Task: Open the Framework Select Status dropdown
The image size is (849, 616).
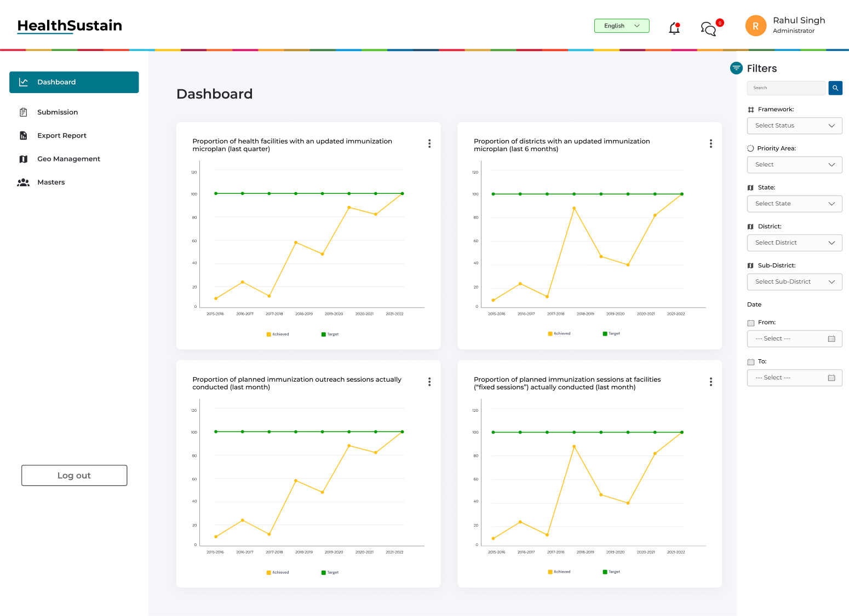Action: coord(794,125)
